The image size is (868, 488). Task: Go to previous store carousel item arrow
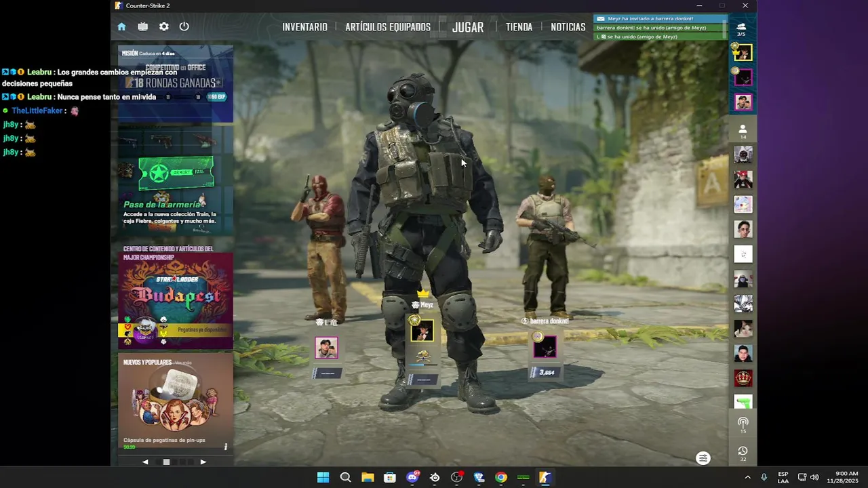[145, 462]
